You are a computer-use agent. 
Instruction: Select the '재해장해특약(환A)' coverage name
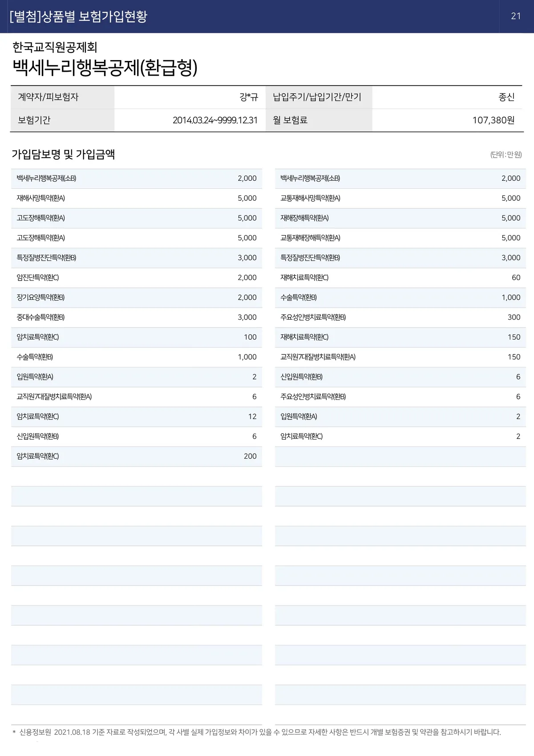pyautogui.click(x=304, y=218)
